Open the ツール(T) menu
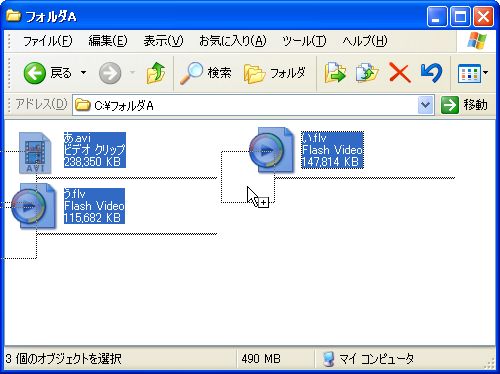This screenshot has width=500, height=374. pos(304,41)
